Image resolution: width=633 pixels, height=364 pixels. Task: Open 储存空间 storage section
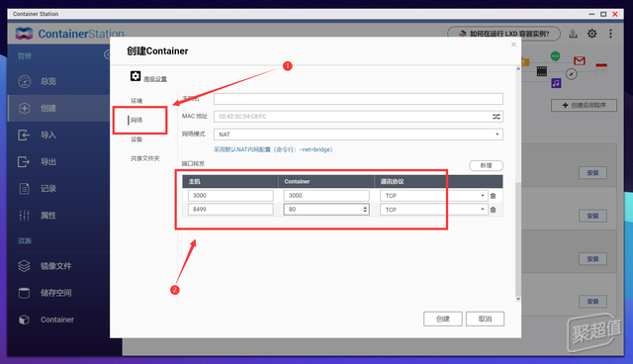coord(58,293)
